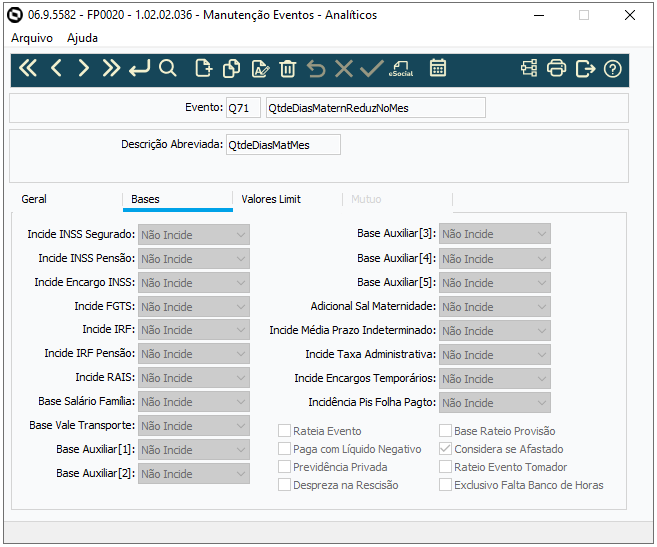Toggle Base Rateio Provisão checkbox
Image resolution: width=657 pixels, height=547 pixels.
(445, 430)
